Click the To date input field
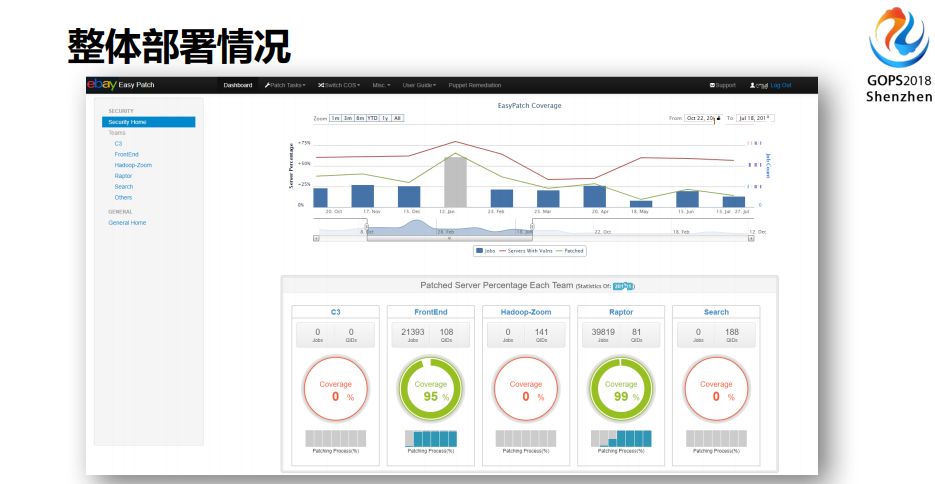The width and height of the screenshot is (935, 484). click(755, 118)
